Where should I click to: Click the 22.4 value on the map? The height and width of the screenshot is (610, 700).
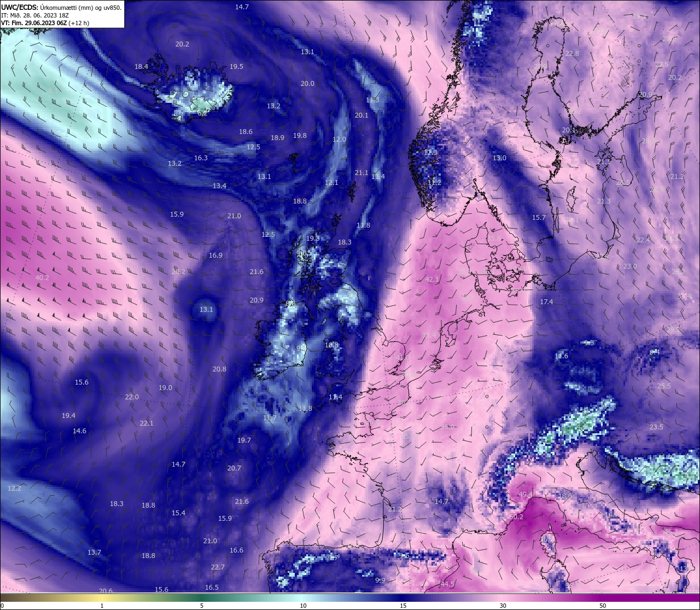pyautogui.click(x=643, y=240)
